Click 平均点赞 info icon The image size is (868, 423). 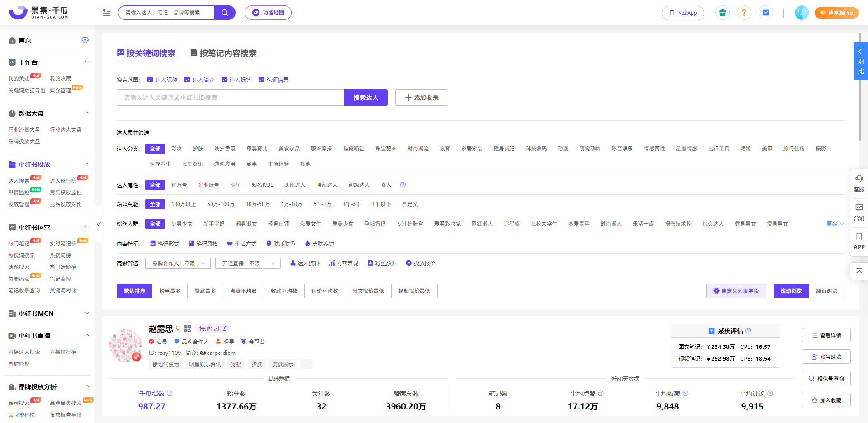[x=600, y=394]
